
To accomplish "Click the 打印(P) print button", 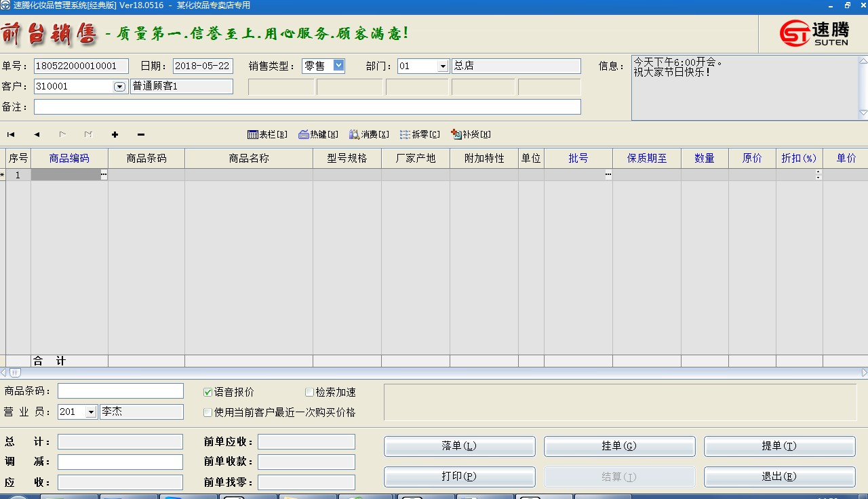I will pyautogui.click(x=460, y=477).
